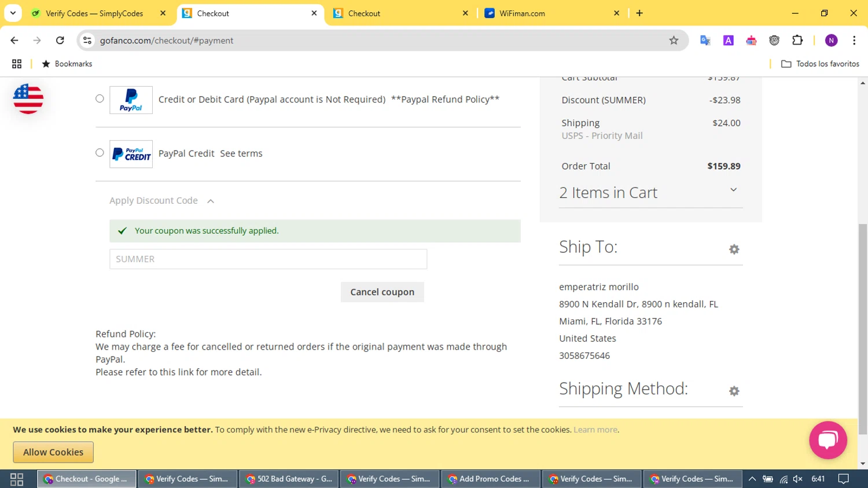This screenshot has height=488, width=868.
Task: Go back to the previous page
Action: 14,41
